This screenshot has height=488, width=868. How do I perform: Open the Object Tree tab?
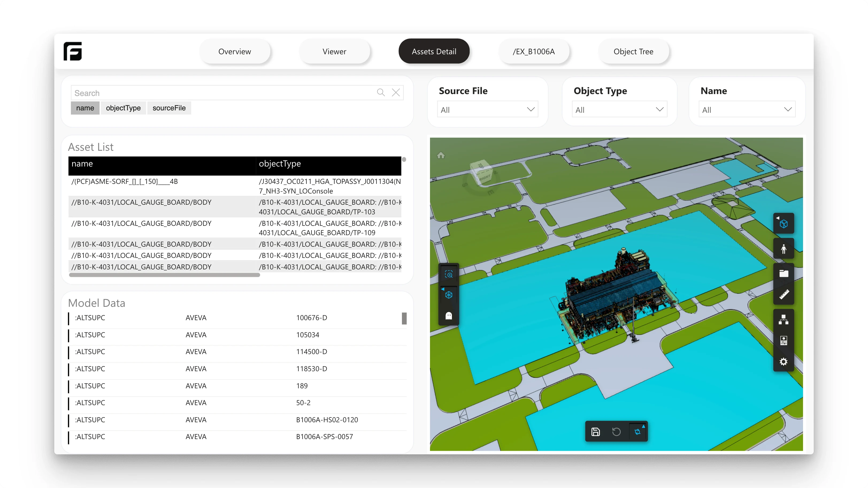[x=633, y=52]
